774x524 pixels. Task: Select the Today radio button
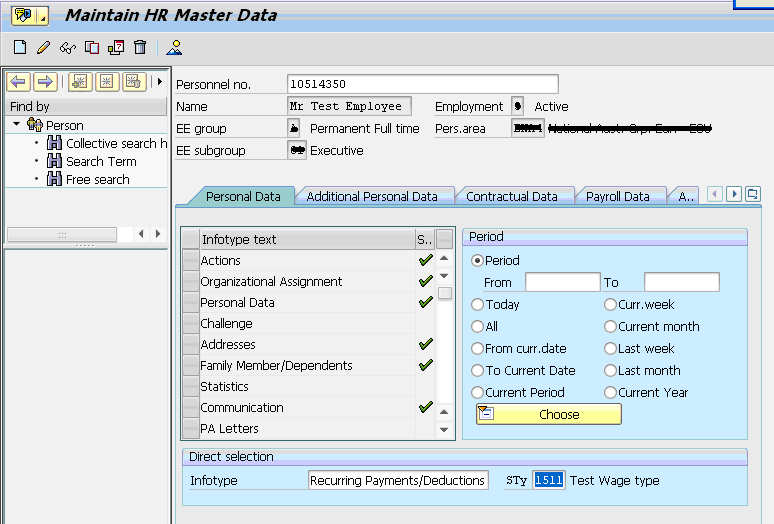pos(478,304)
